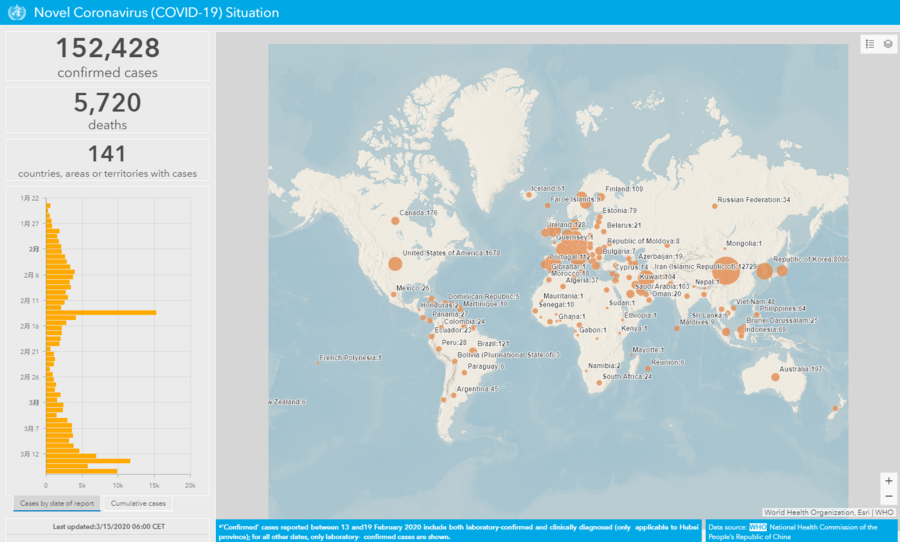Click the United States case marker
Screen dimensions: 900x542
pyautogui.click(x=394, y=264)
